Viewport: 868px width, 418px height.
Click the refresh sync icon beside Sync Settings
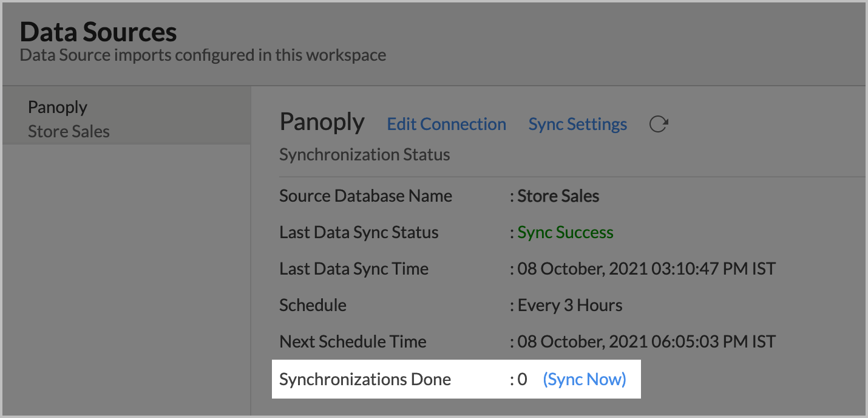[659, 123]
